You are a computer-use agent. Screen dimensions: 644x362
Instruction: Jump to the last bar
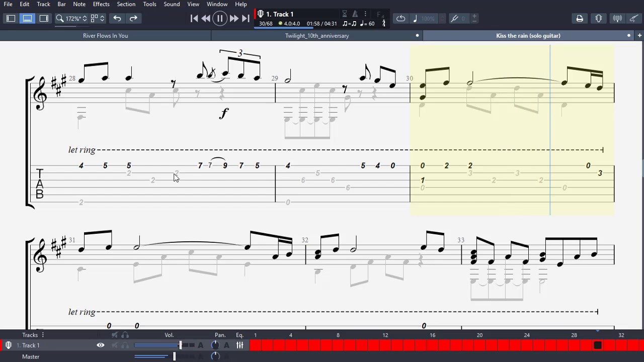(x=246, y=19)
